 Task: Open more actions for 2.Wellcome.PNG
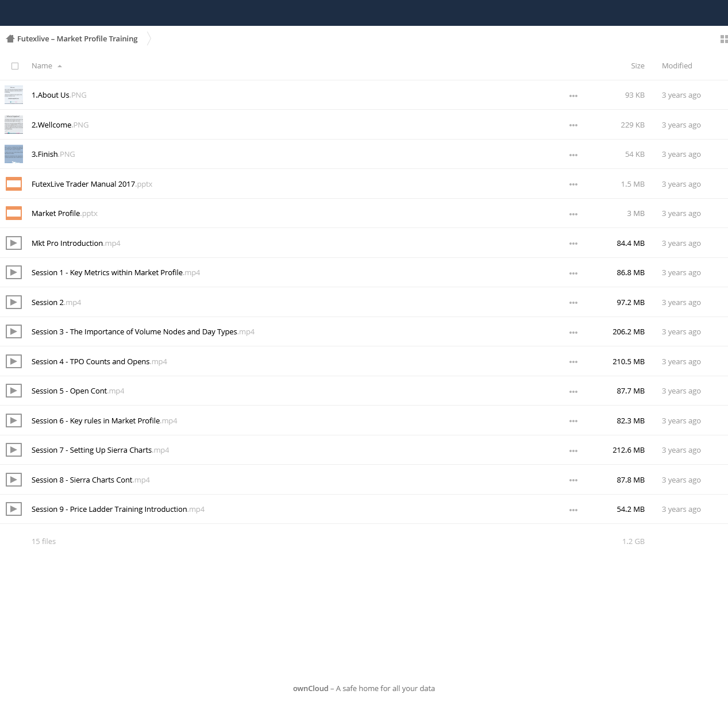click(573, 125)
